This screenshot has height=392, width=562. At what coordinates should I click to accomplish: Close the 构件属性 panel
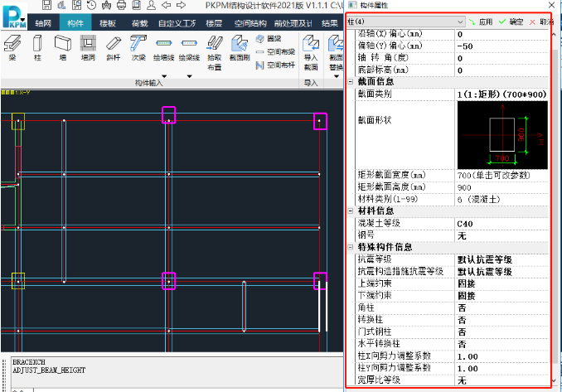(x=552, y=5)
